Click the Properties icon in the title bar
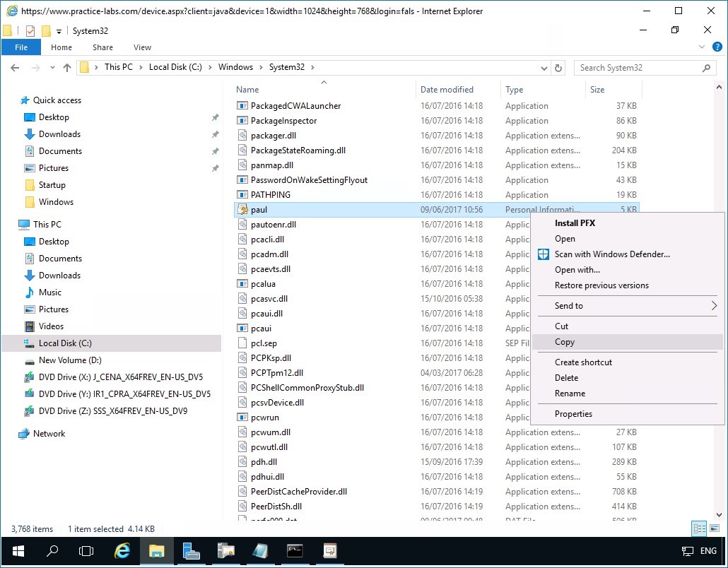The height and width of the screenshot is (568, 728). pyautogui.click(x=30, y=31)
